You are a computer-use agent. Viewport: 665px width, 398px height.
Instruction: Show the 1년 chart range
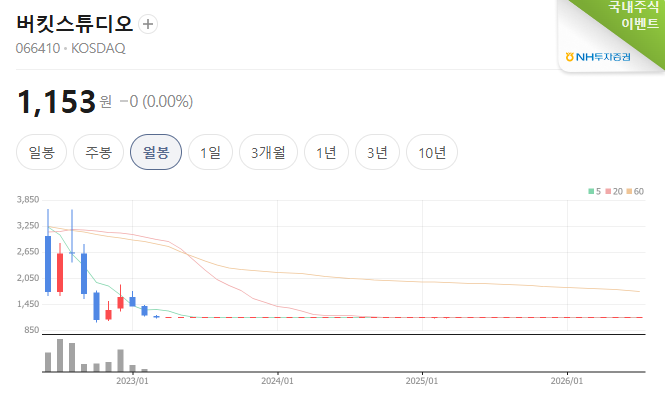click(327, 152)
